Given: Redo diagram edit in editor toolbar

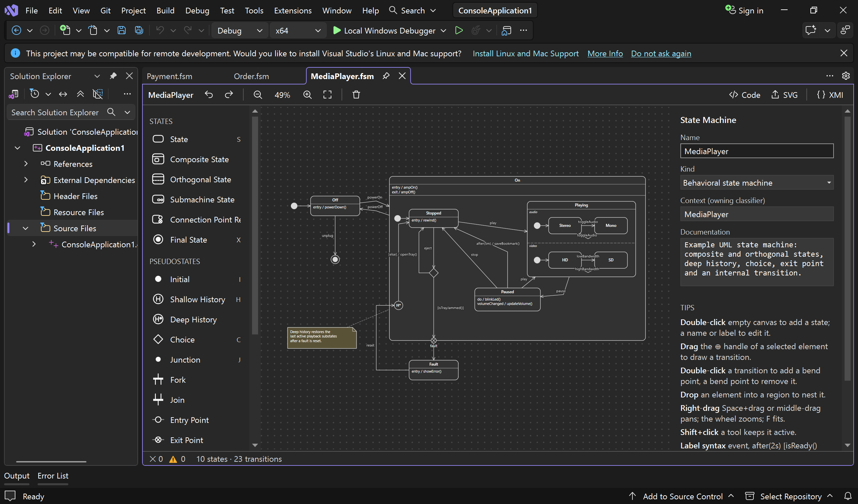Looking at the screenshot, I should 229,95.
